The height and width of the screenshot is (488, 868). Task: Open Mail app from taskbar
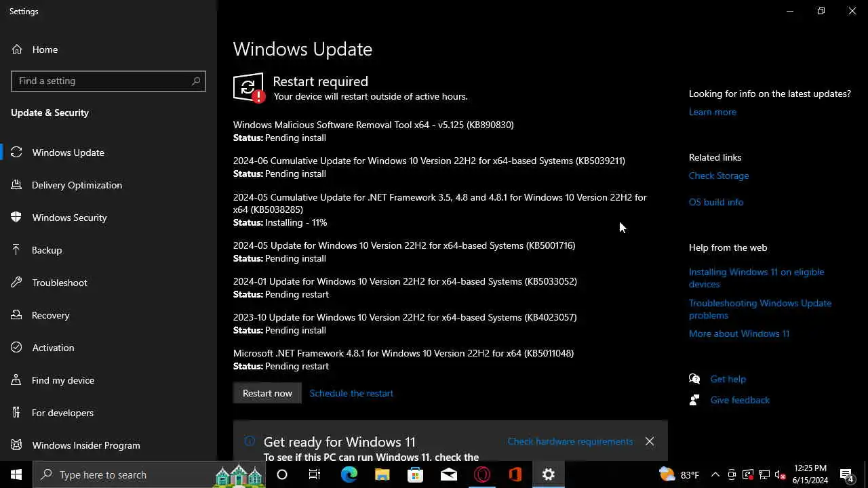[x=448, y=474]
